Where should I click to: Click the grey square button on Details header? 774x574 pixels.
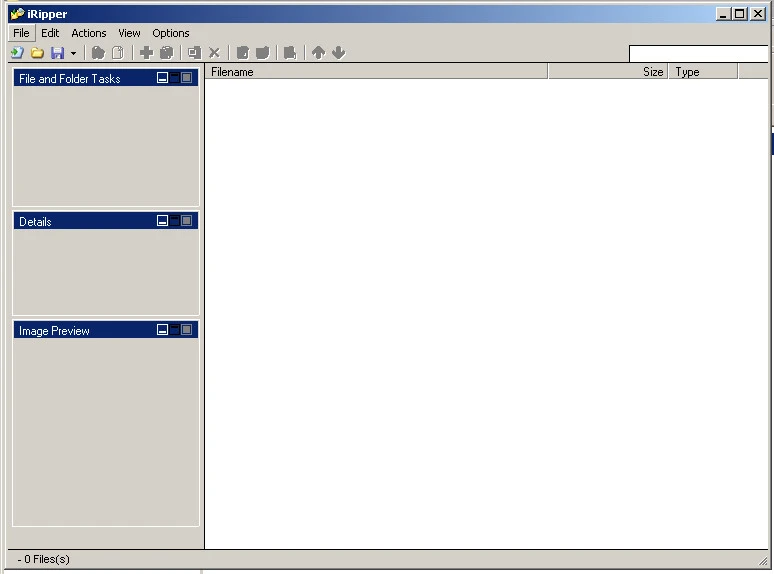(x=187, y=221)
